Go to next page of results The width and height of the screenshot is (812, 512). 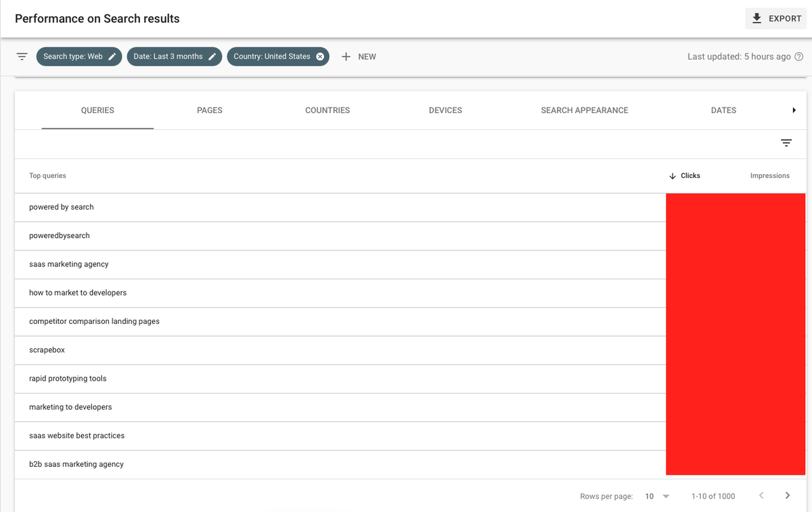tap(787, 496)
